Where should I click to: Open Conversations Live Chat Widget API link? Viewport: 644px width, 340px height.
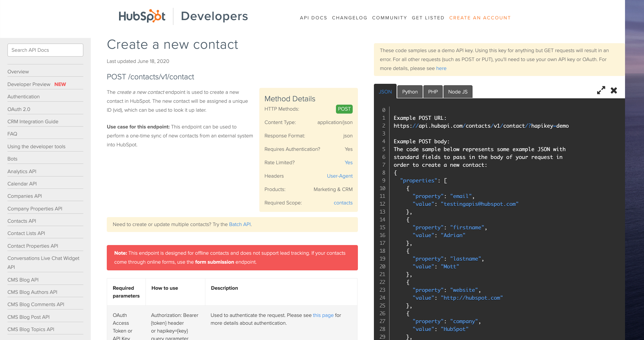[44, 263]
